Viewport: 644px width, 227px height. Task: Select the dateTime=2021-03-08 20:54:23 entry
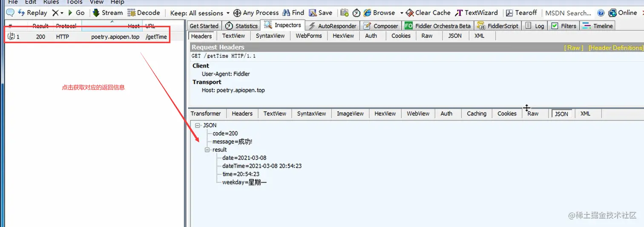tap(262, 166)
